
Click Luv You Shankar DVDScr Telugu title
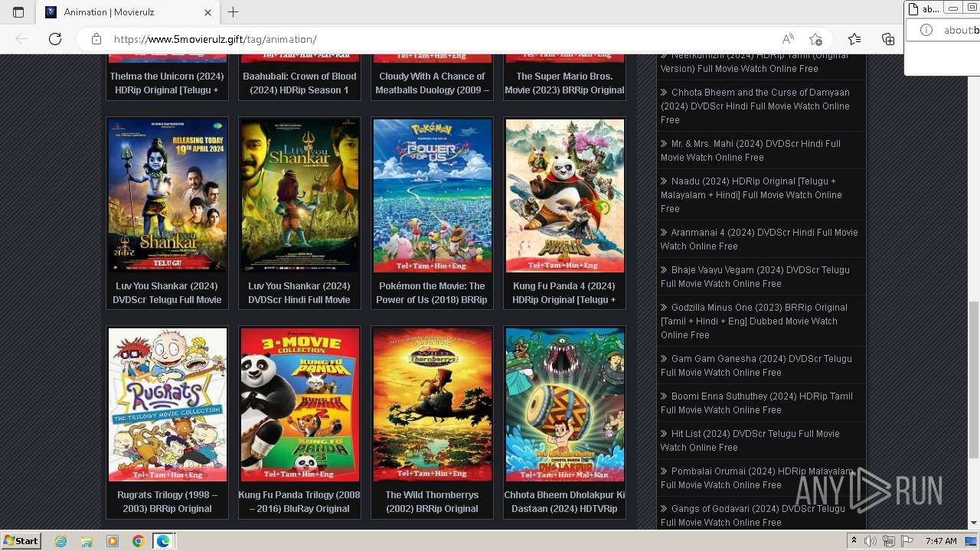point(167,293)
